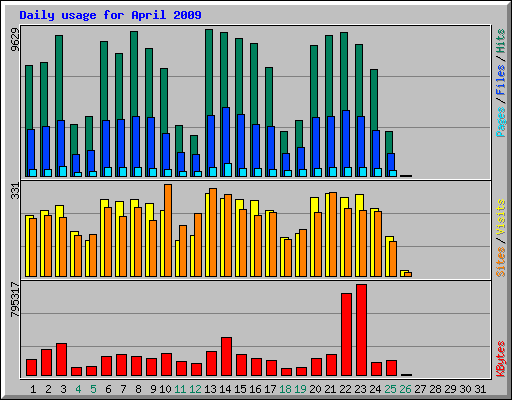Click day label '14' on the x-axis
The image size is (512, 400).
[x=225, y=389]
